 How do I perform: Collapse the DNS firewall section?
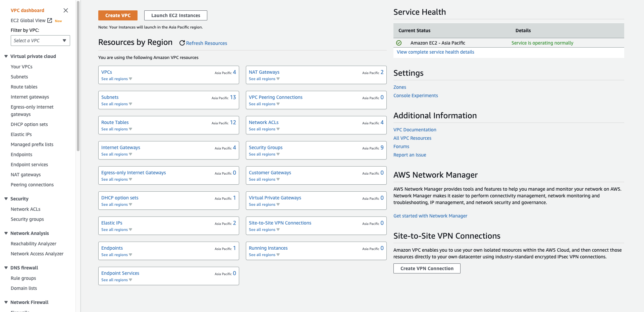coord(6,268)
